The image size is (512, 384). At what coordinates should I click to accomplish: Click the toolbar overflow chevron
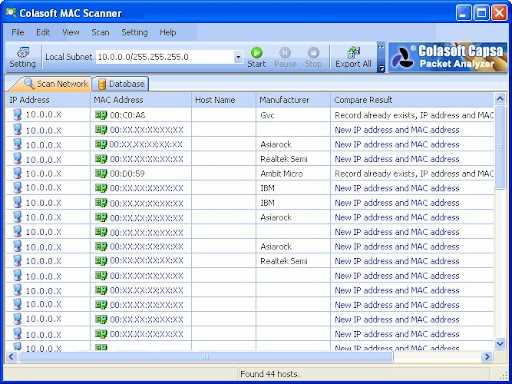coord(381,57)
